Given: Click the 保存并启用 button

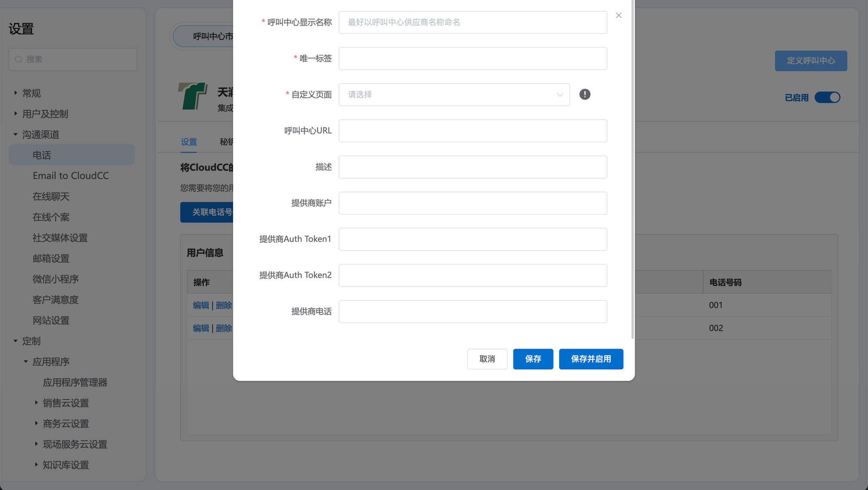Looking at the screenshot, I should (591, 359).
